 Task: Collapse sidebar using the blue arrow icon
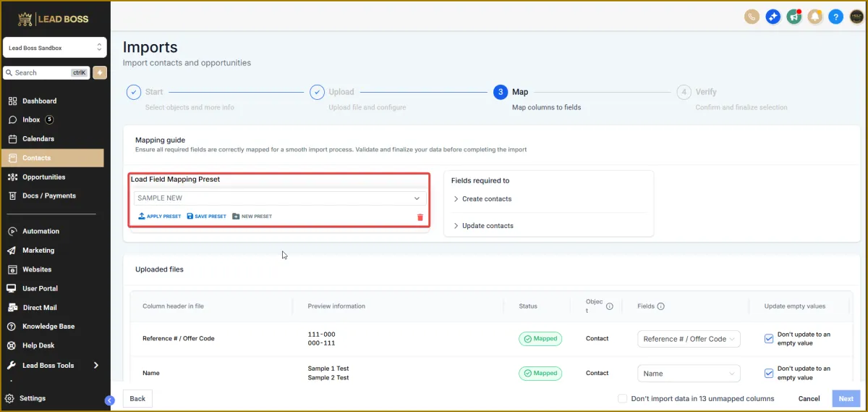(x=109, y=400)
